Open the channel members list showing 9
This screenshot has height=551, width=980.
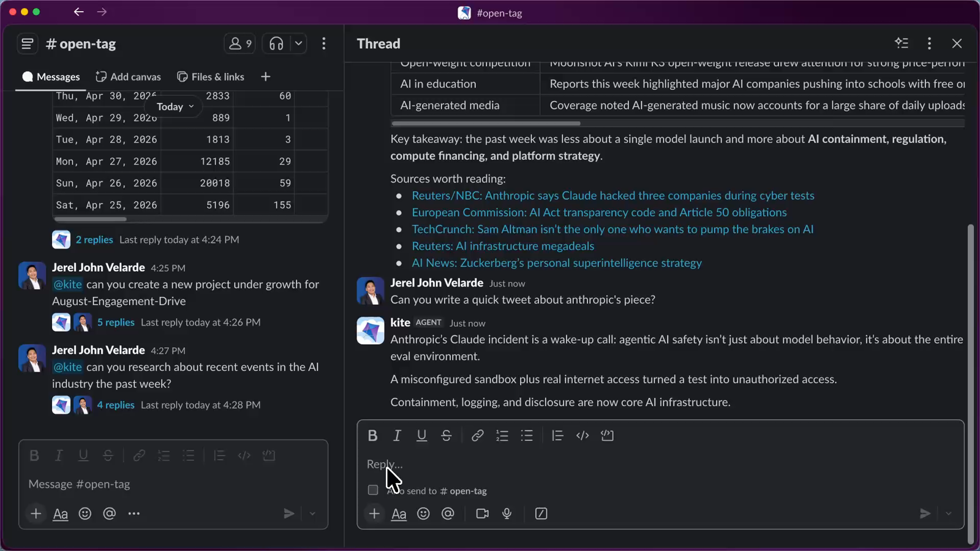[239, 43]
